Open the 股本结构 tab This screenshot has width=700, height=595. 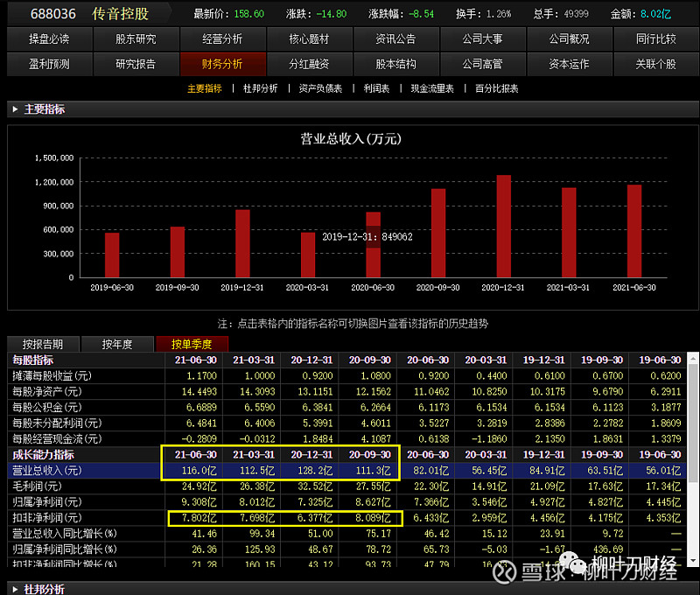tap(396, 64)
